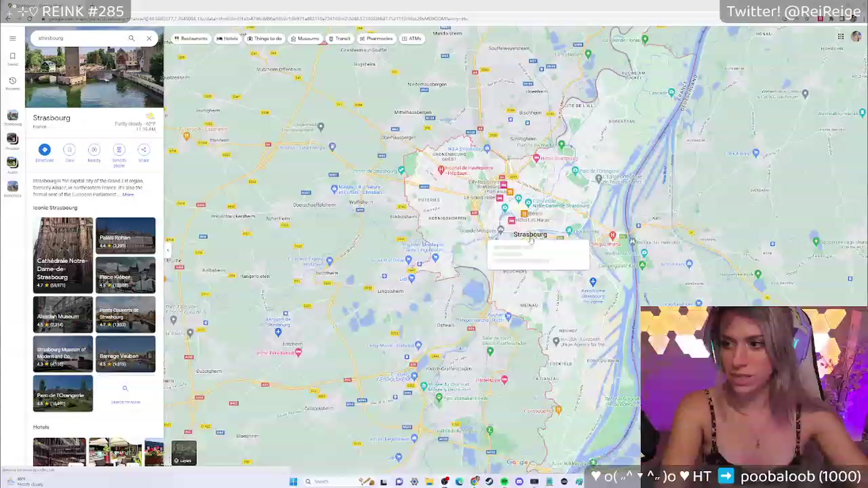Select the Le Grand Hôtel pin
Screen dimensions: 868x488
click(500, 198)
